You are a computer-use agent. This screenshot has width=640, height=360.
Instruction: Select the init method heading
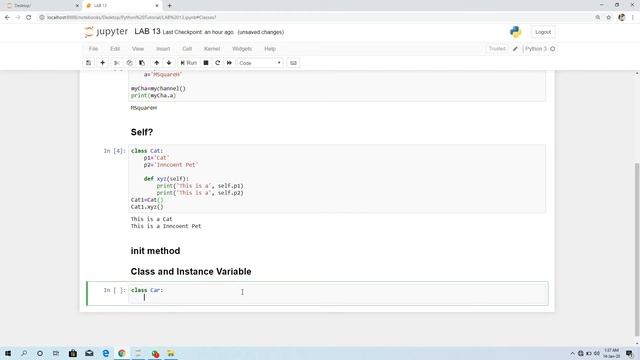click(156, 251)
